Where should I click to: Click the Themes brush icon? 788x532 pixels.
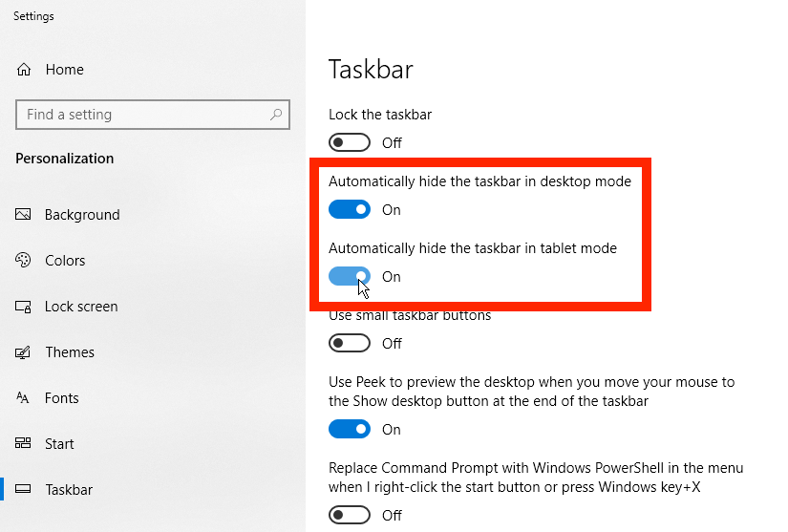tap(23, 352)
